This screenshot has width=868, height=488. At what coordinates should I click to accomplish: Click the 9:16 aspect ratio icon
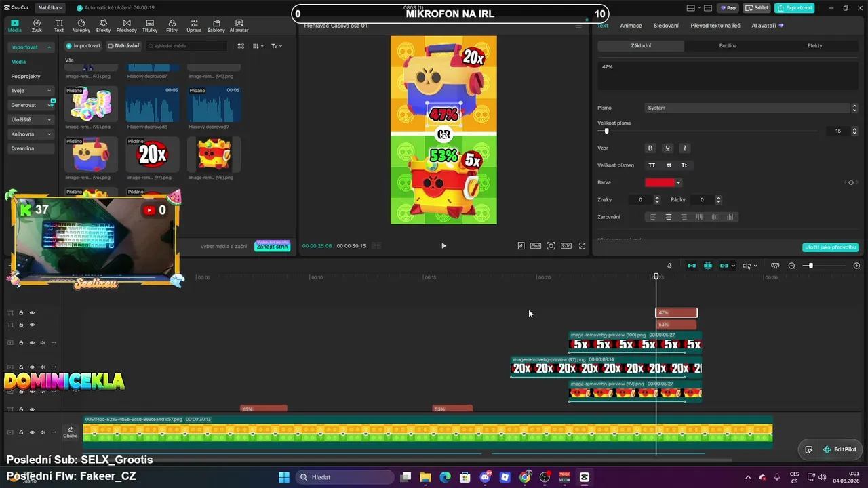(566, 246)
